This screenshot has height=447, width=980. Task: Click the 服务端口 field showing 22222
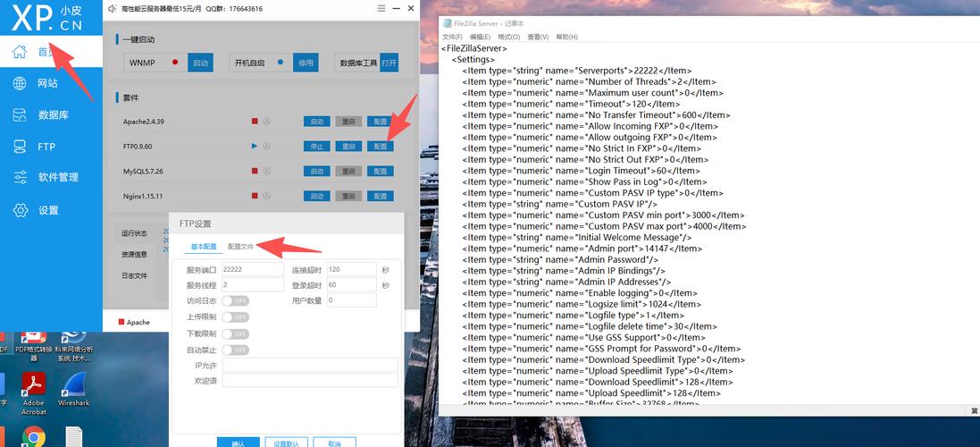251,269
